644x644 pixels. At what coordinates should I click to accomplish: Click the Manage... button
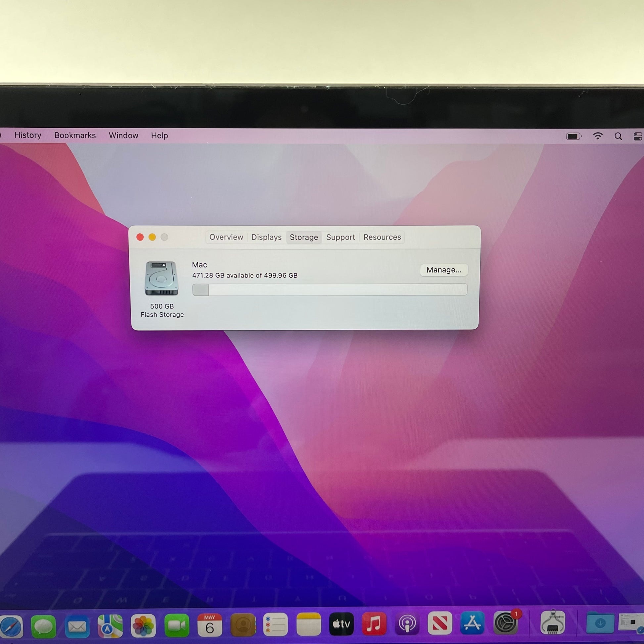pyautogui.click(x=444, y=270)
